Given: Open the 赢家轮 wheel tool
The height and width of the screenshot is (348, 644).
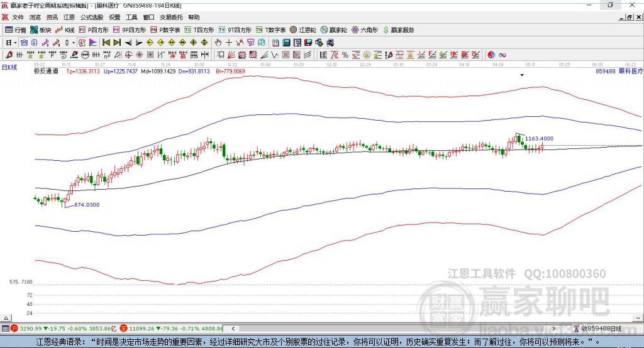Looking at the screenshot, I should point(333,30).
